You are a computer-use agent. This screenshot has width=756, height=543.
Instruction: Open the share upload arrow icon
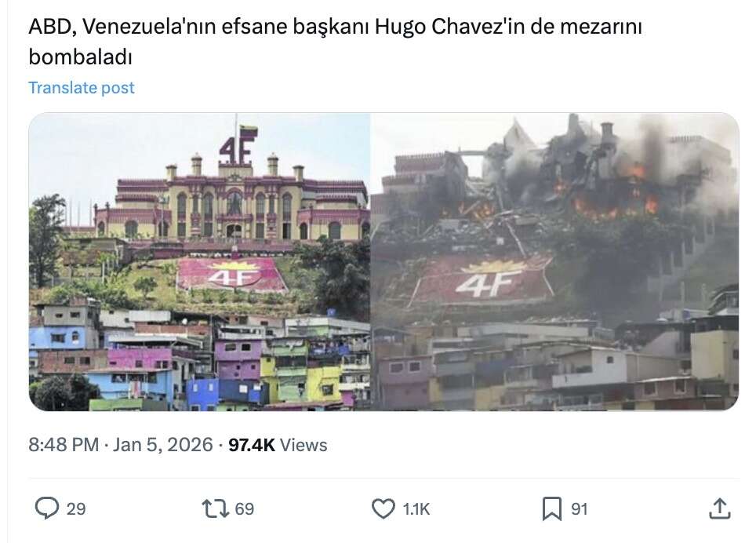[720, 508]
